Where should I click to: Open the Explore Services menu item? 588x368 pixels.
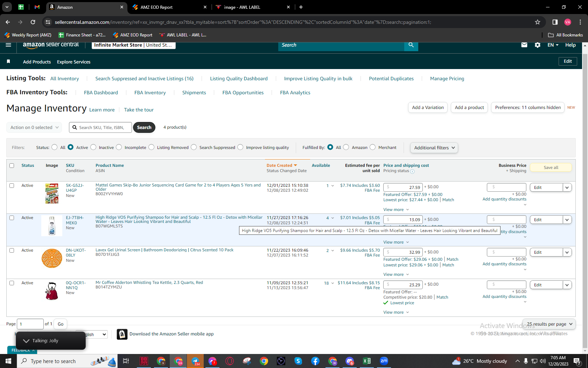click(x=74, y=62)
